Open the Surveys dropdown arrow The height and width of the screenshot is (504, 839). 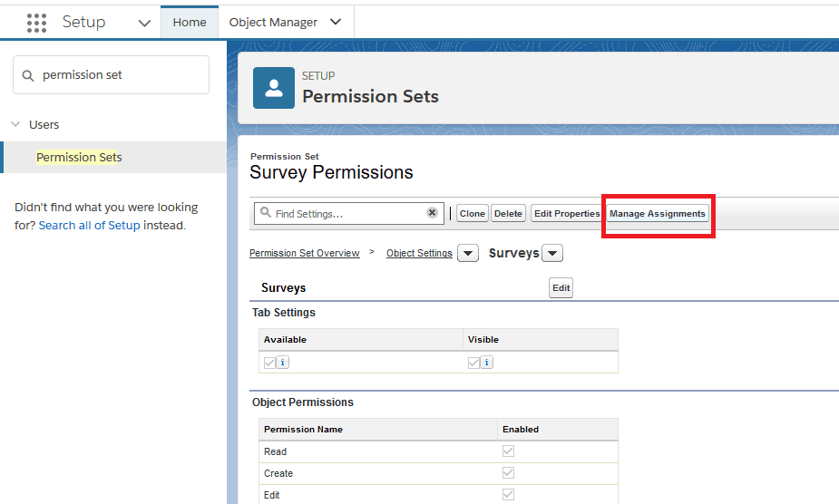tap(552, 253)
